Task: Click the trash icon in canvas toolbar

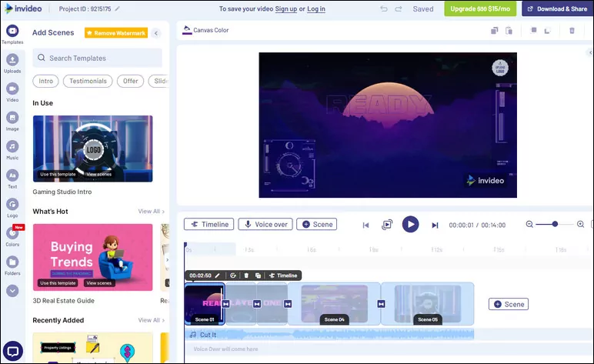Action: coord(572,30)
